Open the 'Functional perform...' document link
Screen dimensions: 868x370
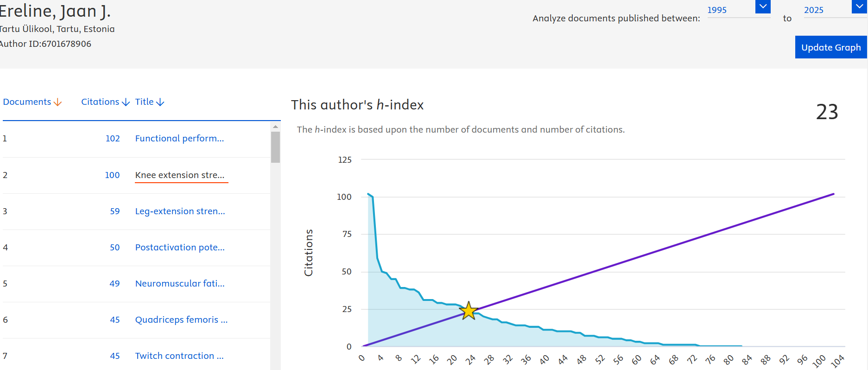tap(179, 139)
